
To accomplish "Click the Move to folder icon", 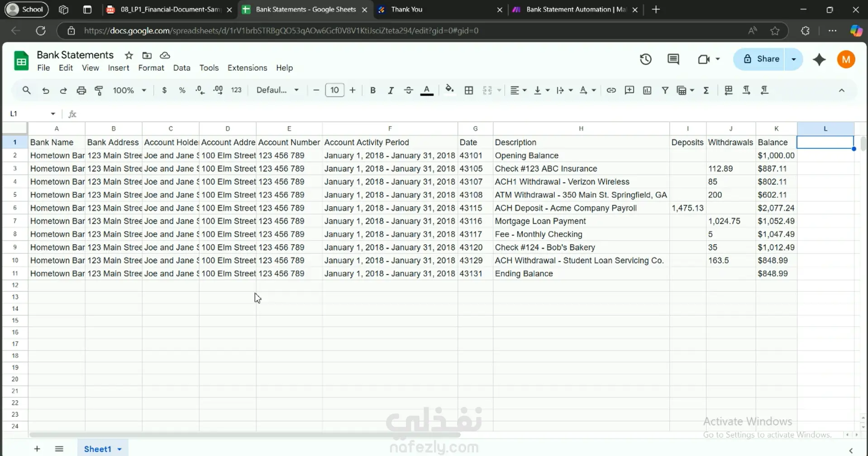I will pyautogui.click(x=147, y=55).
